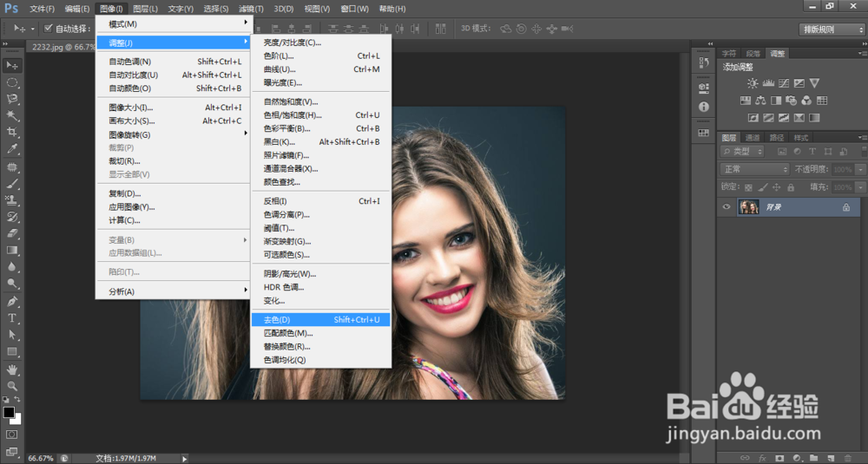This screenshot has width=868, height=464.
Task: Select the 背景 layer thumbnail
Action: coord(748,207)
